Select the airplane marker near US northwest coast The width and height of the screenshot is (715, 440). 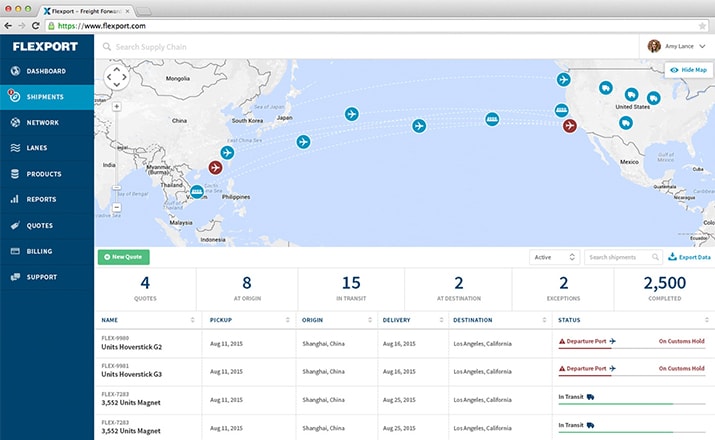(x=564, y=79)
